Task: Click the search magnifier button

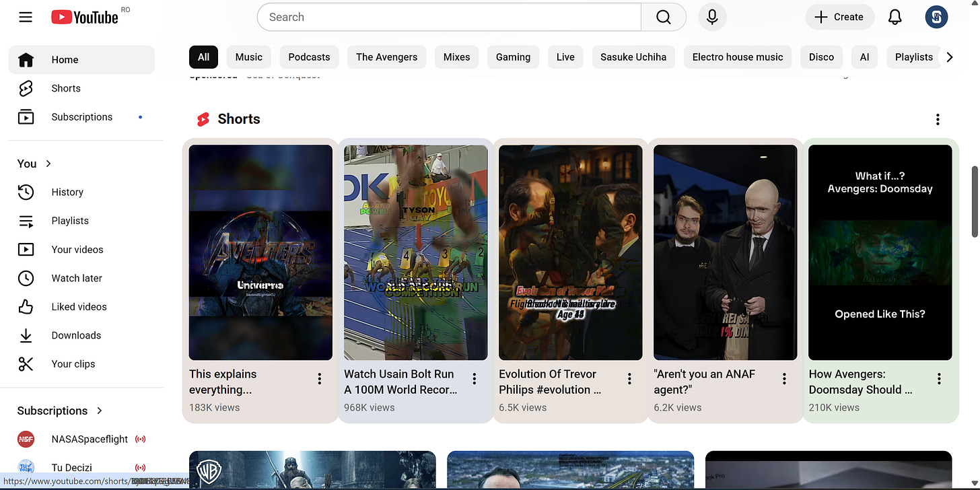Action: point(664,17)
